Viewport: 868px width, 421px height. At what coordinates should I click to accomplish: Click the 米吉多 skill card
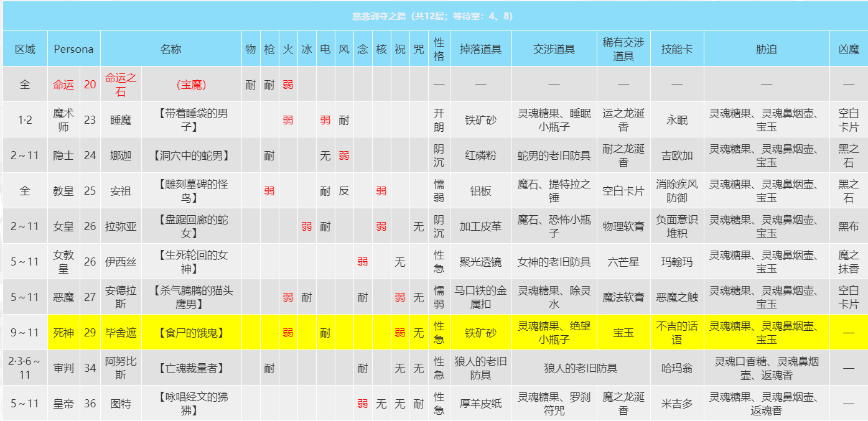point(677,404)
